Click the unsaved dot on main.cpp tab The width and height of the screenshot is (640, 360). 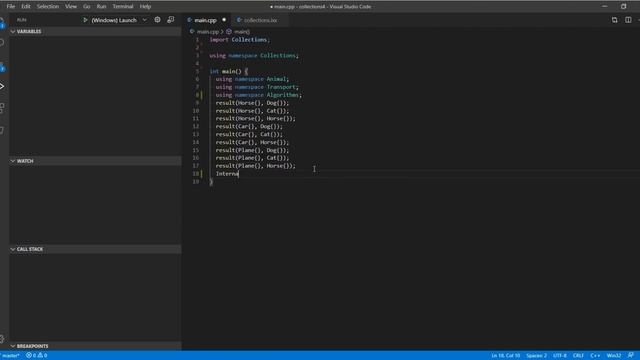(x=224, y=20)
